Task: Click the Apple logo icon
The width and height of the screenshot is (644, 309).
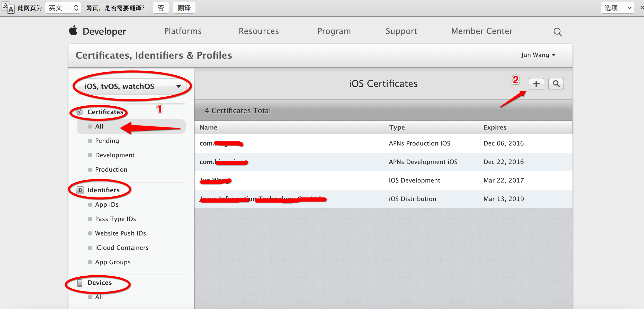Action: [x=73, y=30]
